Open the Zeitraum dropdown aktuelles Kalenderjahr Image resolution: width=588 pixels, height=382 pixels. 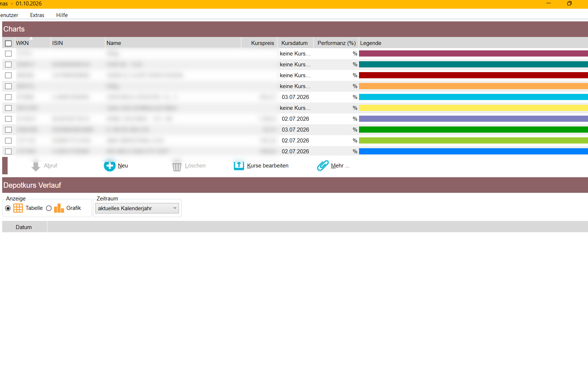[137, 208]
